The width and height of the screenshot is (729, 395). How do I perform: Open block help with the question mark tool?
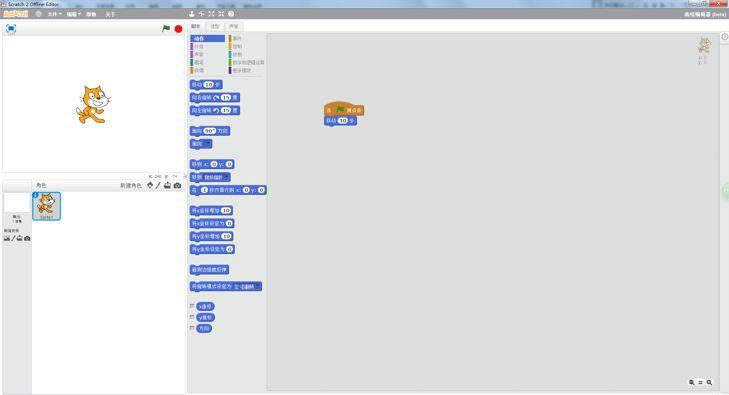pos(231,14)
